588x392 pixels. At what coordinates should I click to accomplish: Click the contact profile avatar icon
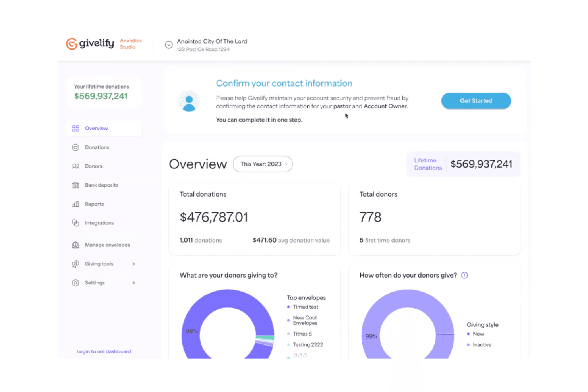[189, 101]
